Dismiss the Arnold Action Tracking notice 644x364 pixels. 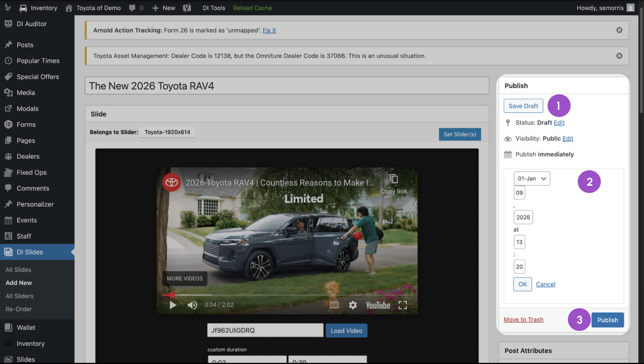click(x=619, y=30)
